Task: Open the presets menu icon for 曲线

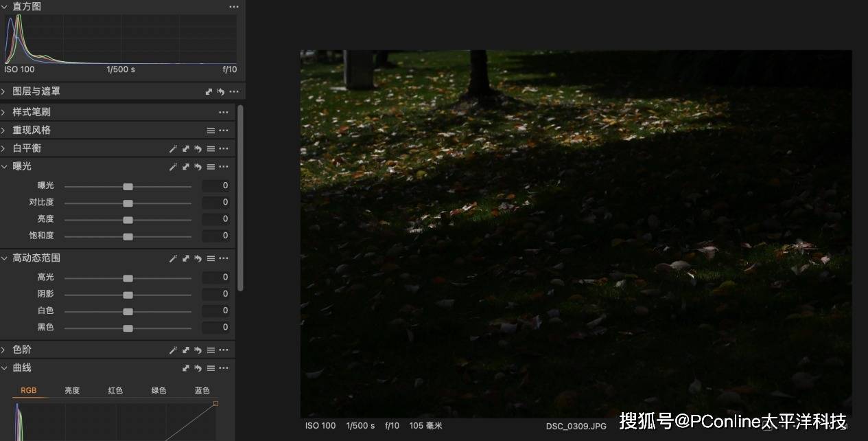Action: click(211, 368)
